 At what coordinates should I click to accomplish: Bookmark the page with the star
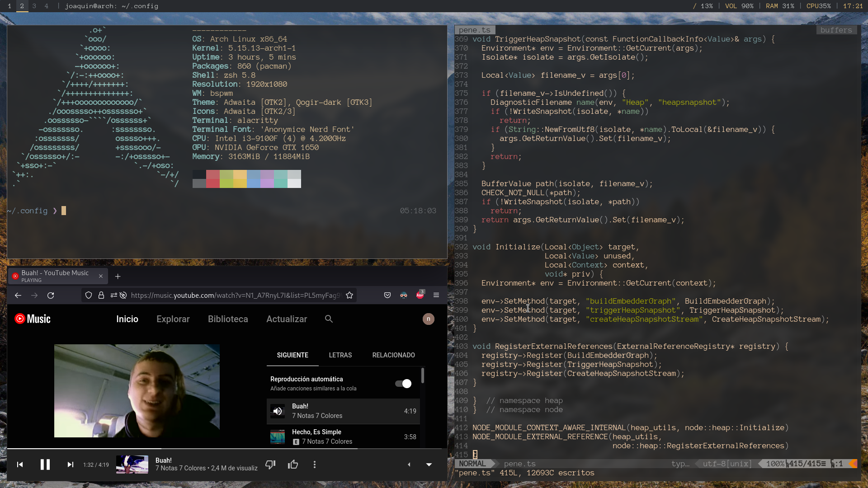(x=349, y=295)
